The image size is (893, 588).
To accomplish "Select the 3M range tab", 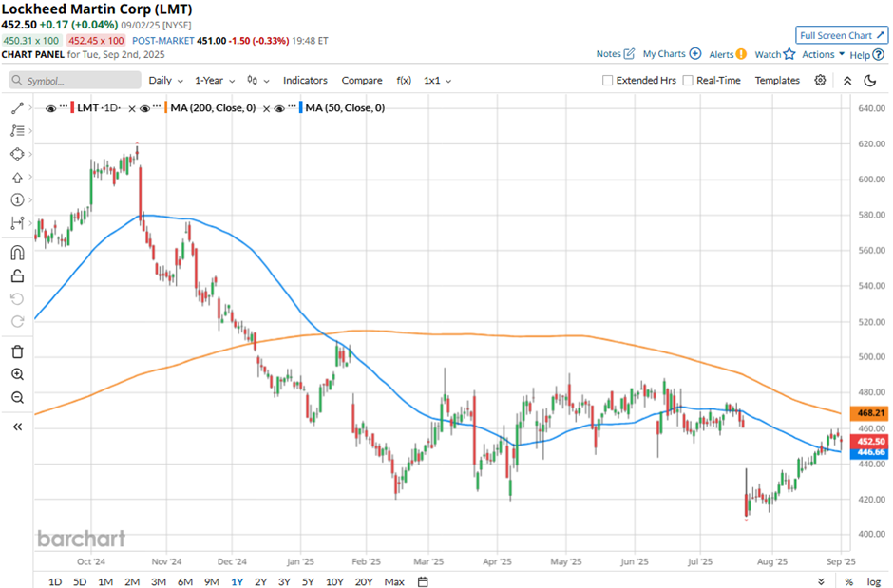I will [x=159, y=581].
